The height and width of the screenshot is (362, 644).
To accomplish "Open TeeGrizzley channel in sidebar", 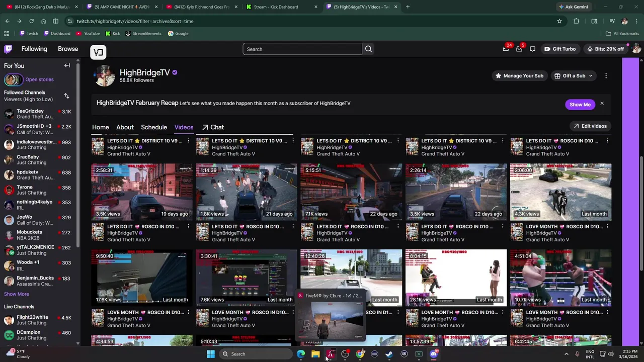I will click(38, 114).
